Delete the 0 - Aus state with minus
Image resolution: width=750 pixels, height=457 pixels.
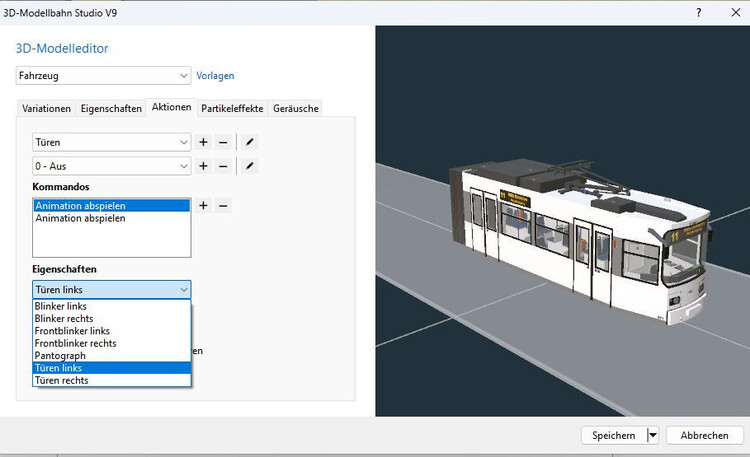(223, 166)
